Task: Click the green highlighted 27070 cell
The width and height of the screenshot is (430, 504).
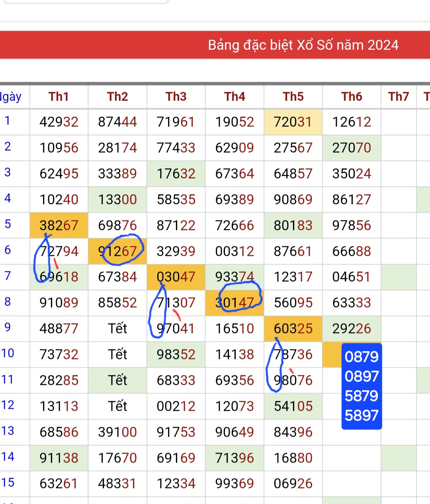Action: [x=352, y=148]
